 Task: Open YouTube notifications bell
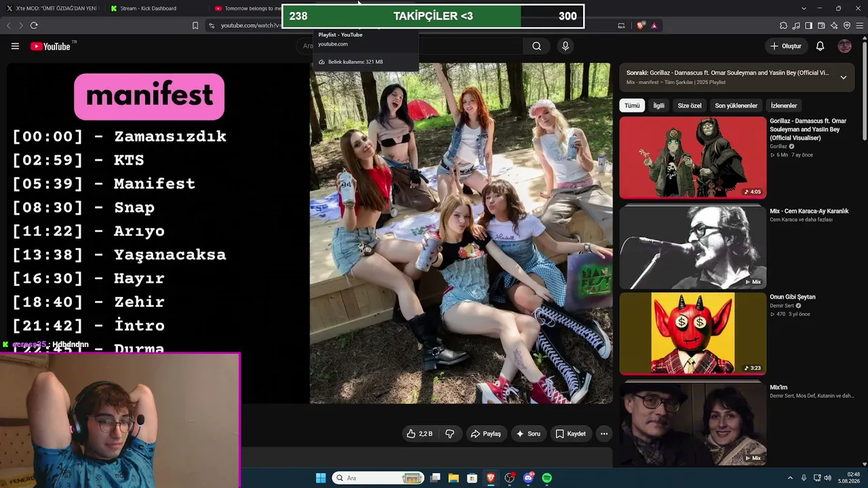click(x=820, y=46)
